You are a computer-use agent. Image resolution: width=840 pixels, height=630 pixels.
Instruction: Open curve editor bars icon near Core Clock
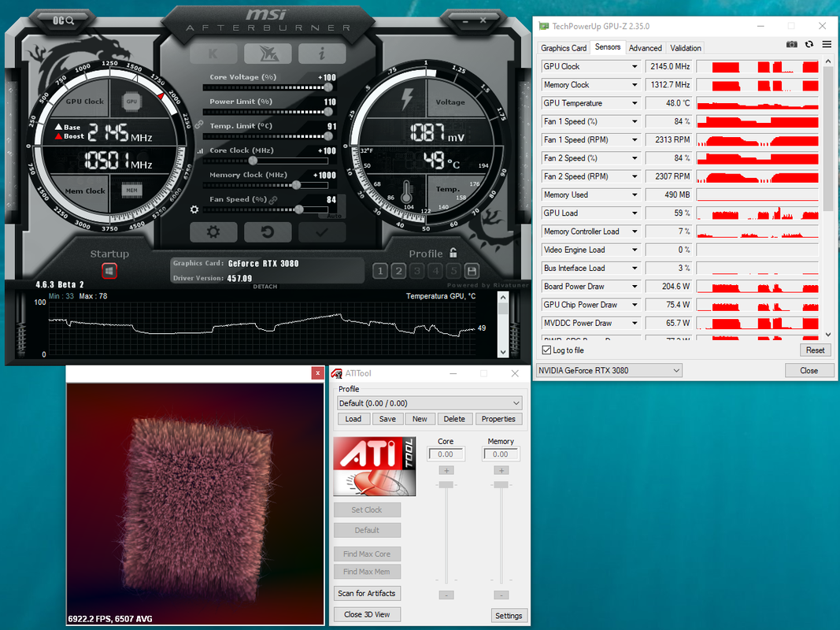(200, 151)
